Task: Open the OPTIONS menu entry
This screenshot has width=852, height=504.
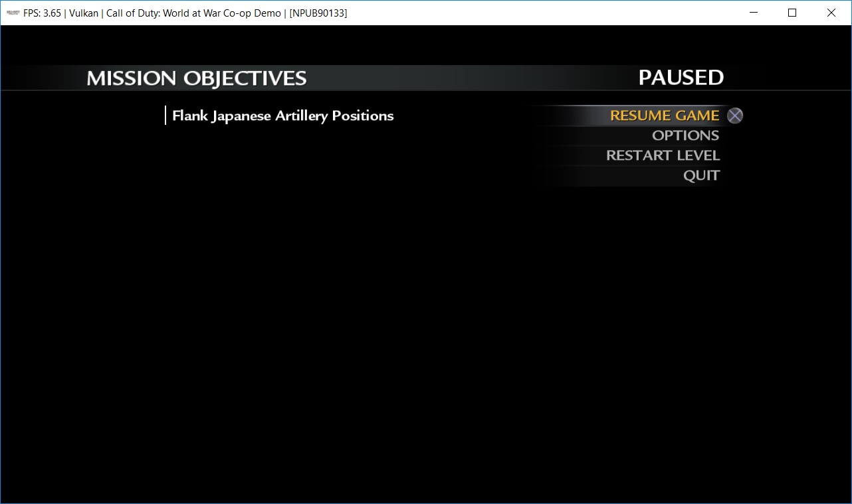Action: 685,135
